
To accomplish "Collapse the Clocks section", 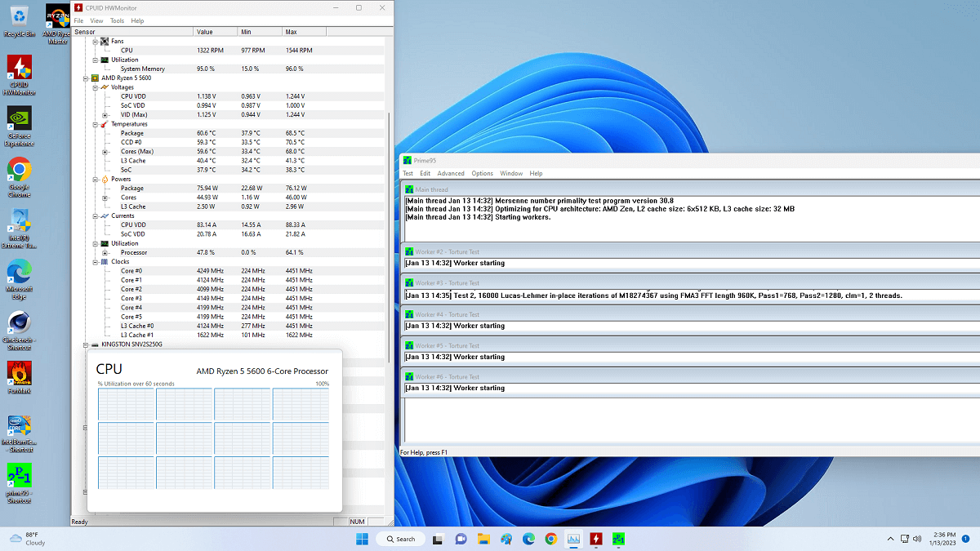I will pyautogui.click(x=95, y=261).
